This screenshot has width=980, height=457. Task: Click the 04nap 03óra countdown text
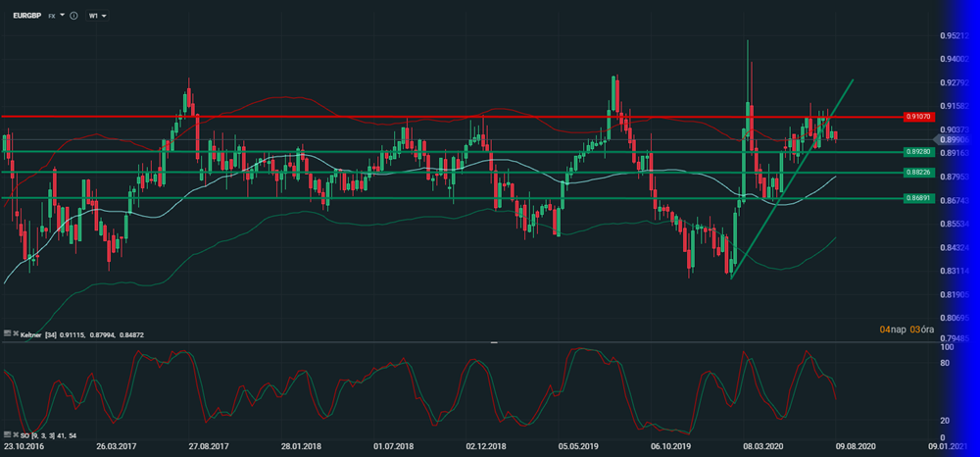909,328
